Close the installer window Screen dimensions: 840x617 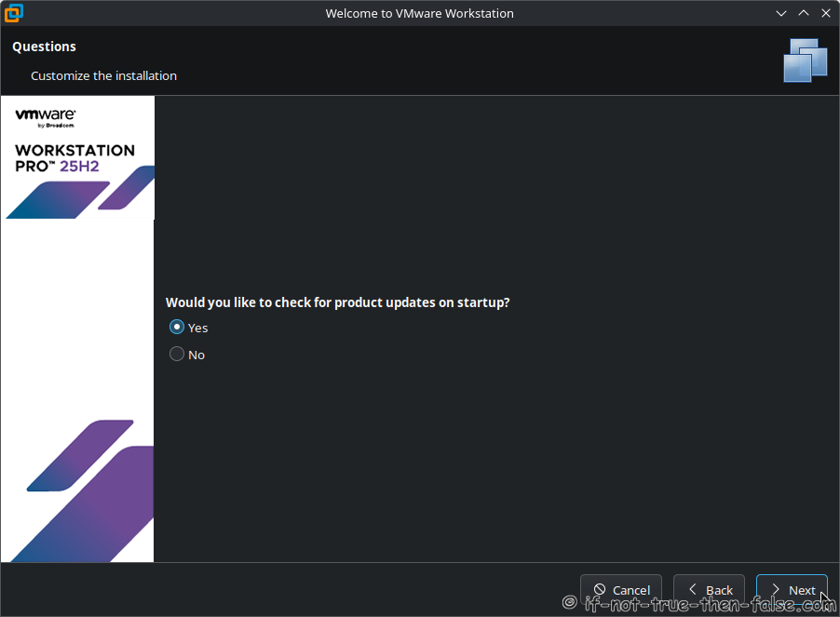point(826,13)
